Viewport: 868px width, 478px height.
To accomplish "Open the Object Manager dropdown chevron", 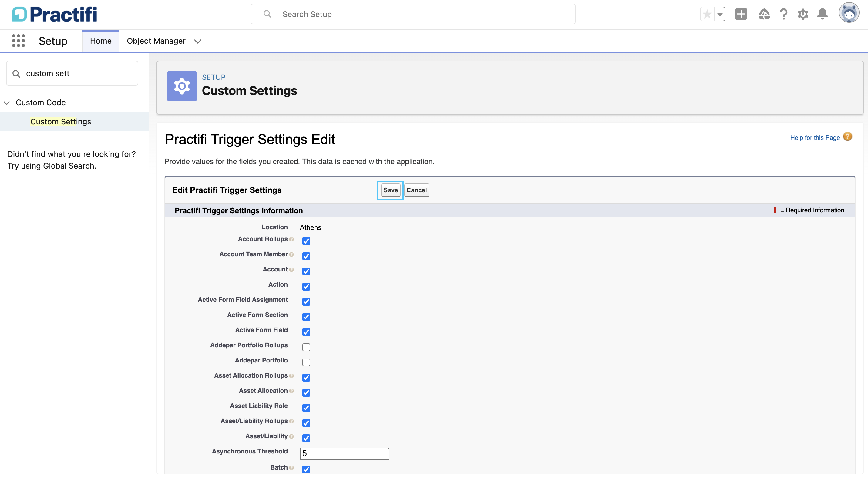I will click(198, 42).
